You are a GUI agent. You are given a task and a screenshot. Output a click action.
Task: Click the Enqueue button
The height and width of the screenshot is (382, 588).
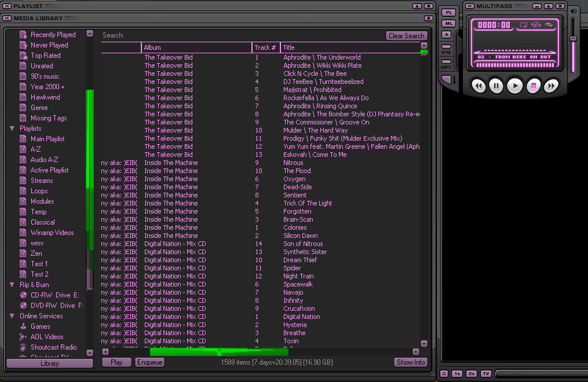pyautogui.click(x=149, y=362)
